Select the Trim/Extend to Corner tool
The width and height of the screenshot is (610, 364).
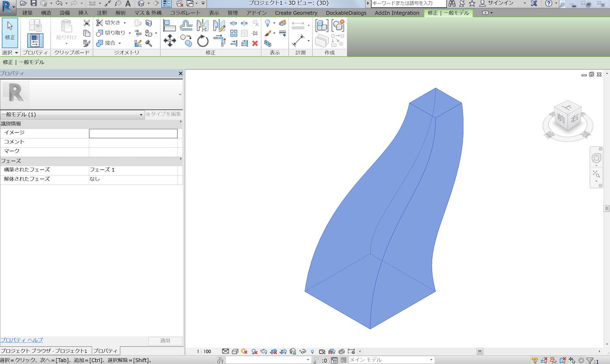219,41
